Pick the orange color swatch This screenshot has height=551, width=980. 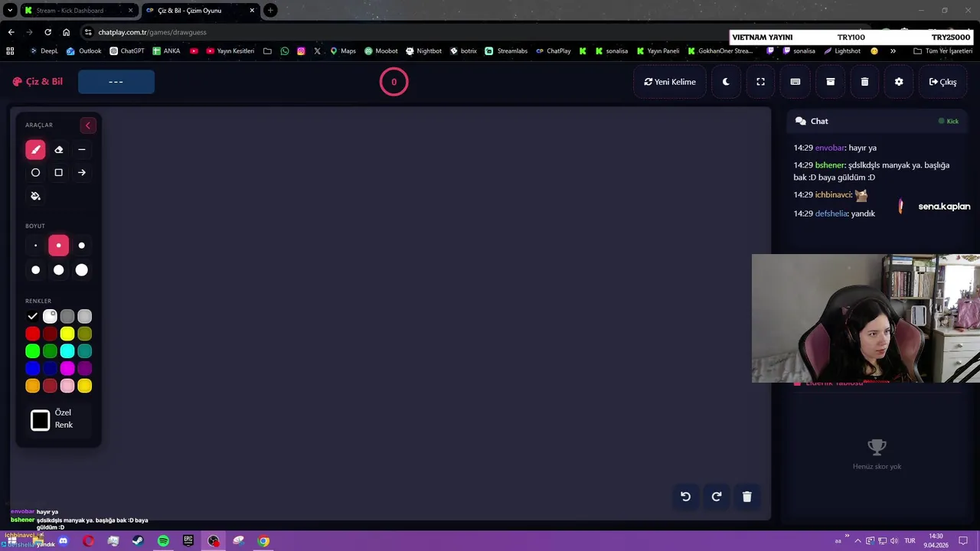[x=32, y=386]
